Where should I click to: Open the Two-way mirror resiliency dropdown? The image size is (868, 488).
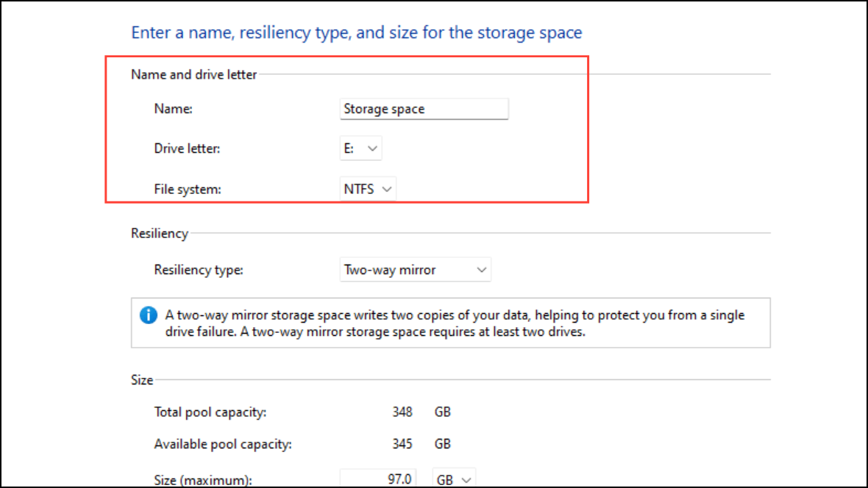[415, 270]
